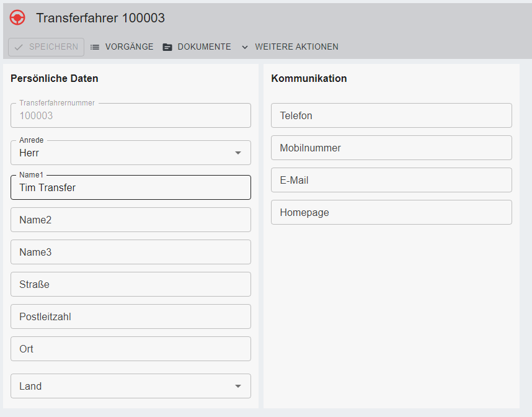Open the Vorgänge menu item

pos(129,47)
